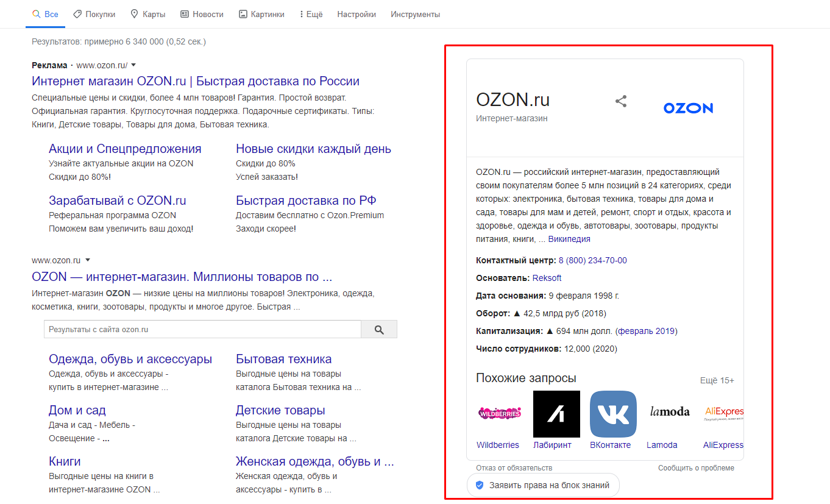
Task: Open the Википедия link in the description
Action: [569, 240]
